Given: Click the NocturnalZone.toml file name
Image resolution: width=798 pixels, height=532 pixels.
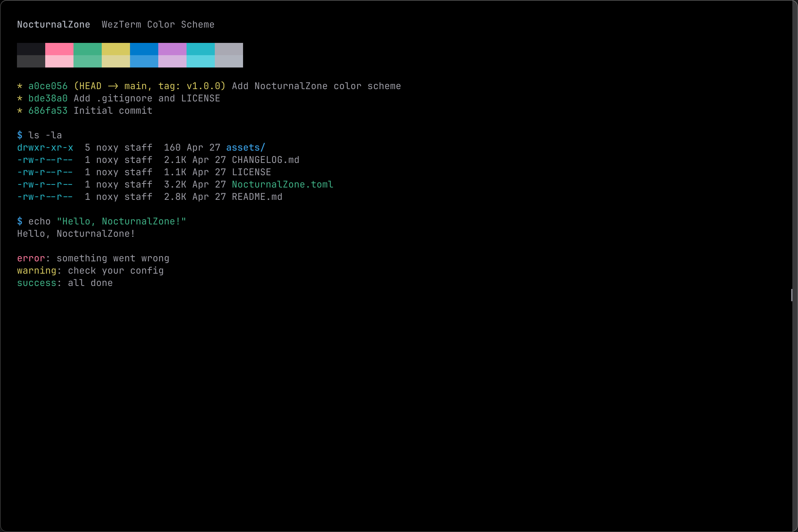Looking at the screenshot, I should (x=282, y=185).
